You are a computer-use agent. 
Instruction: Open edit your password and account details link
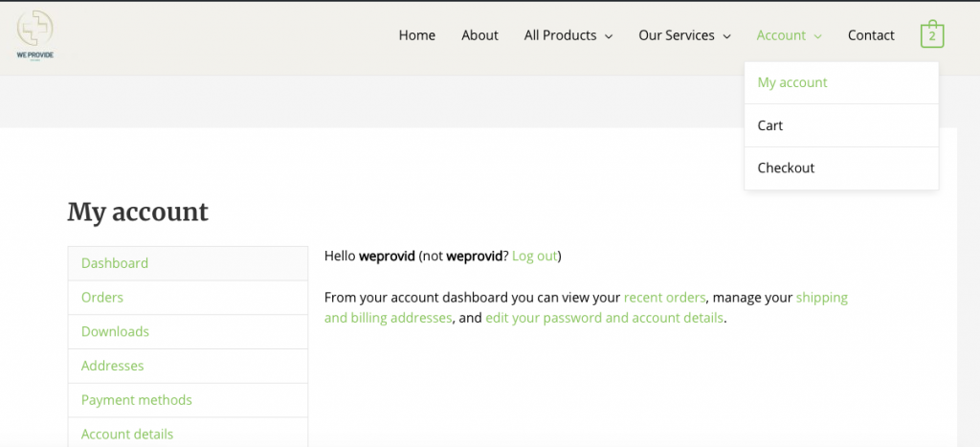click(x=605, y=318)
